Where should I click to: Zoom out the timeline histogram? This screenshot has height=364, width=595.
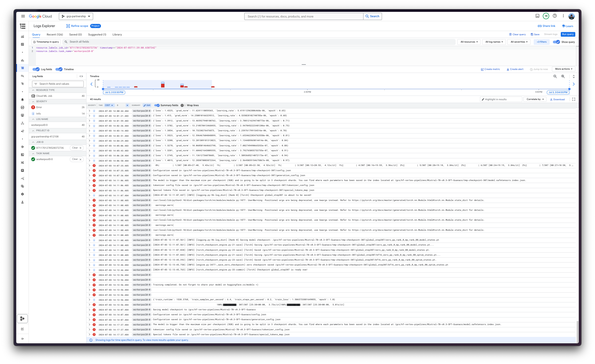tap(555, 77)
